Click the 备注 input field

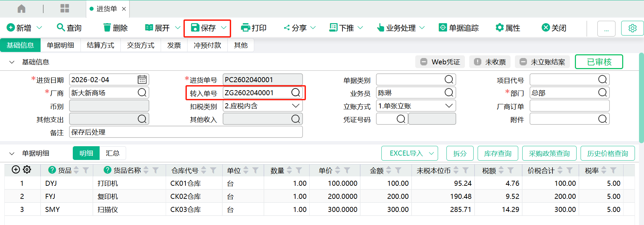point(186,132)
